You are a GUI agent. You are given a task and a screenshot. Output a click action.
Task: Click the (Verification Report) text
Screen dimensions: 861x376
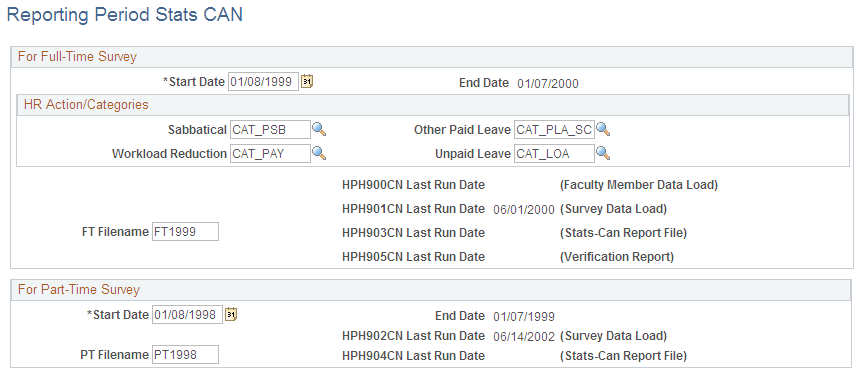pyautogui.click(x=617, y=256)
